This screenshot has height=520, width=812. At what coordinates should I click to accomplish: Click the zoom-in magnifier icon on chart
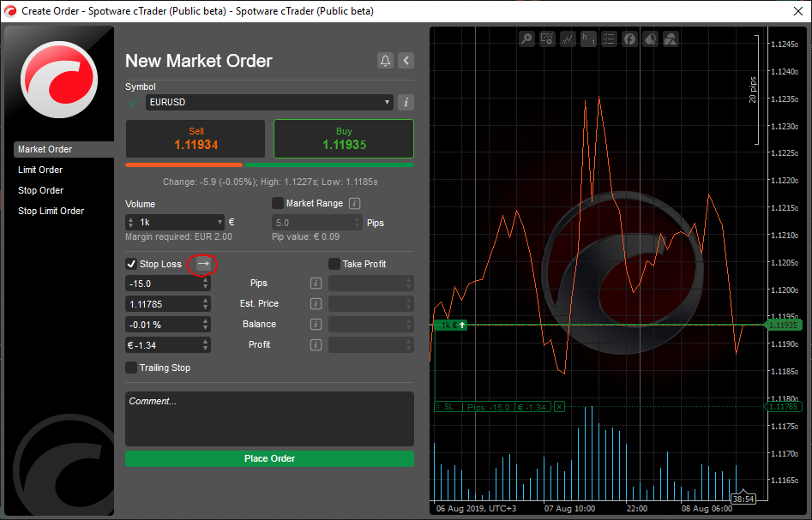click(526, 39)
